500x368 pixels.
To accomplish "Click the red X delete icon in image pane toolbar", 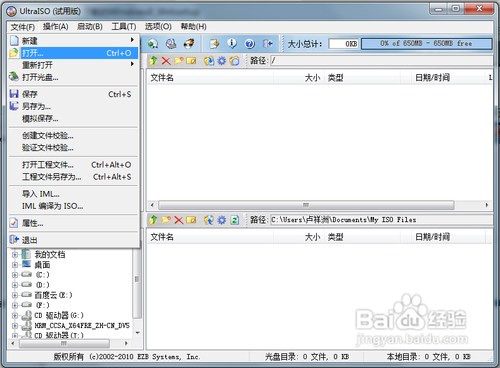I will (166, 61).
